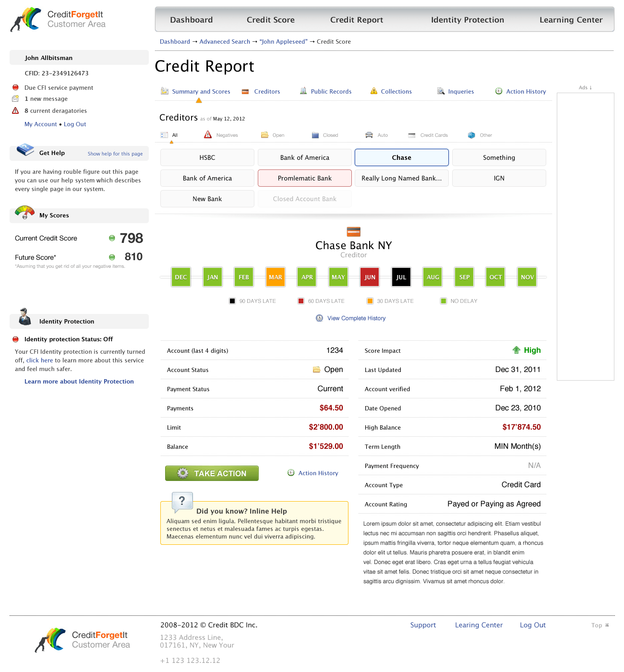Click the Get Help book icon
624x672 pixels.
click(25, 150)
